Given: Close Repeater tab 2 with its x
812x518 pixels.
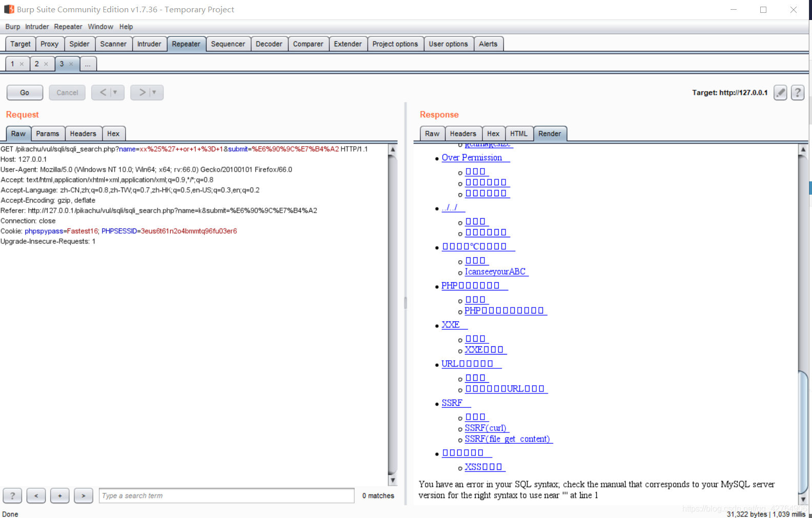Looking at the screenshot, I should point(46,64).
